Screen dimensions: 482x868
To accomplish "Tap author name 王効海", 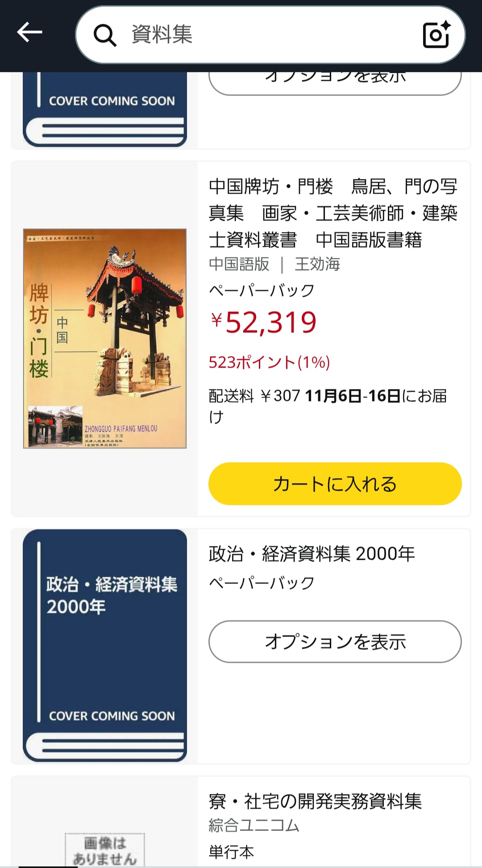I will coord(317,265).
